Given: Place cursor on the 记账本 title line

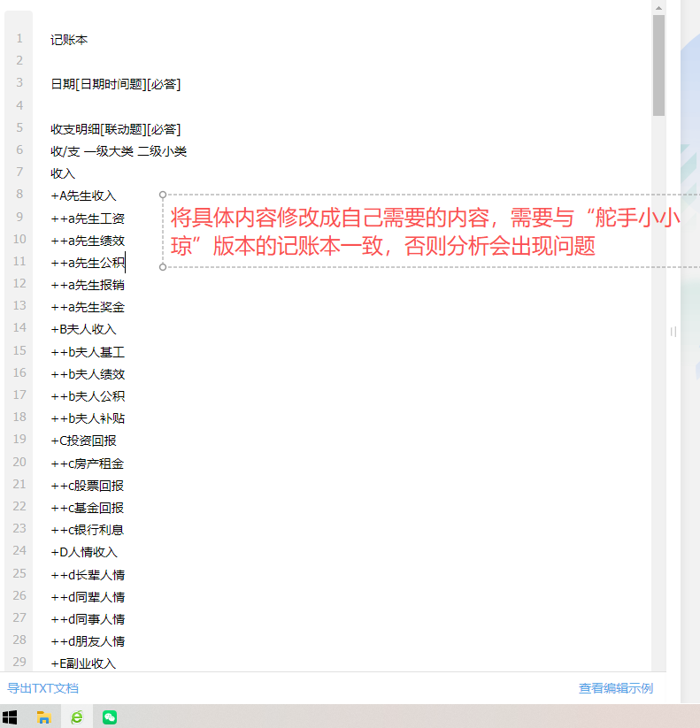Looking at the screenshot, I should (69, 40).
